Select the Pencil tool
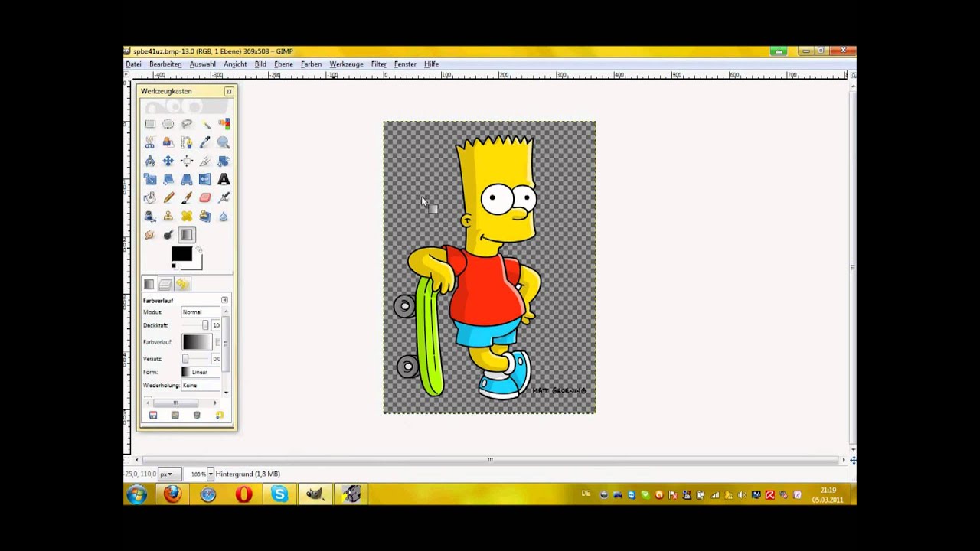The image size is (980, 551). [x=168, y=197]
